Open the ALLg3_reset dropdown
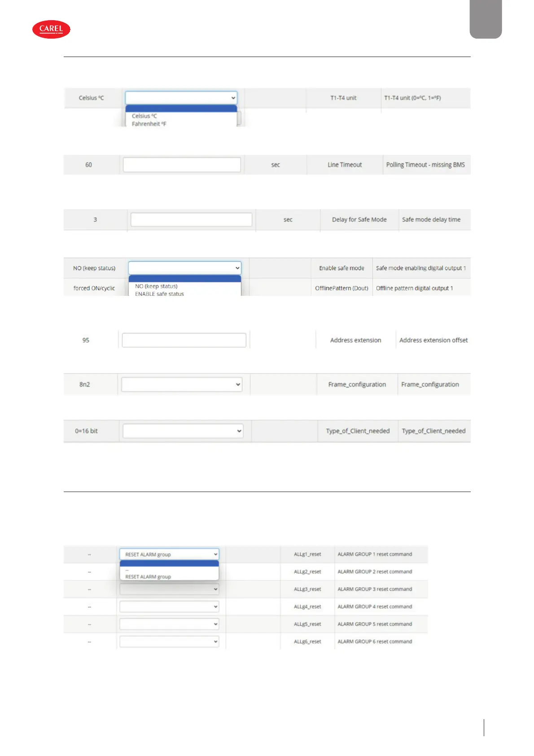Viewport: 534px width, 756px height. [x=169, y=589]
